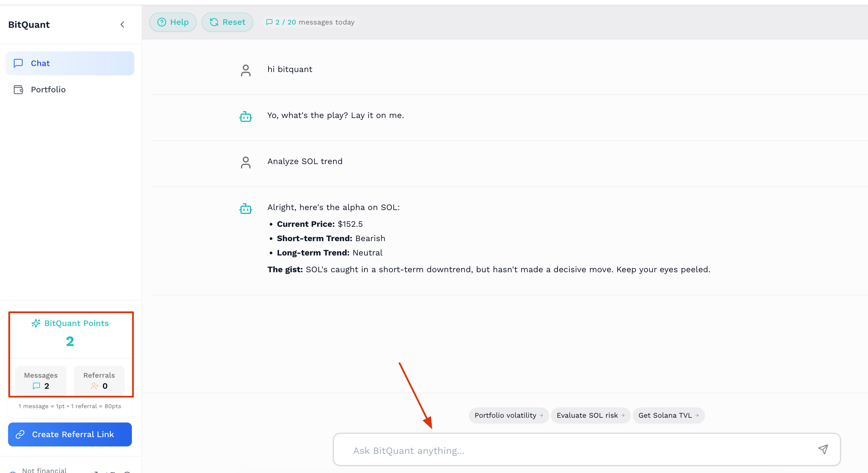
Task: Click the Messages count tile
Action: 41,380
